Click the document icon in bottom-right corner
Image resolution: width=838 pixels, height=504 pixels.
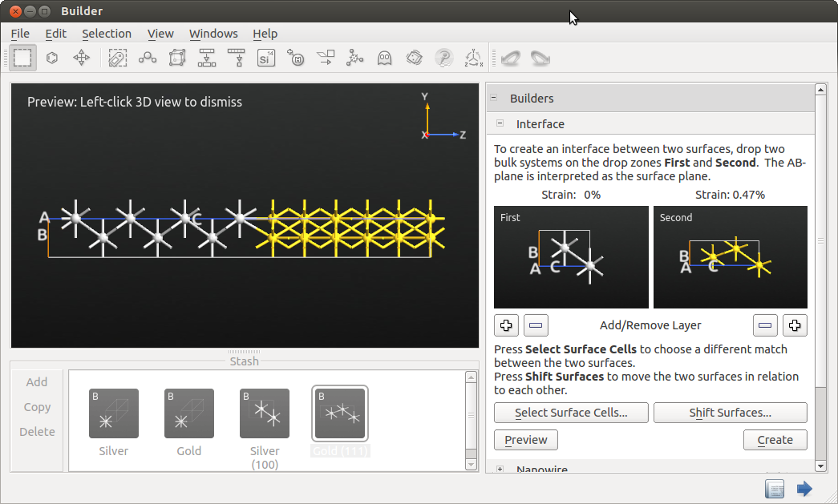[775, 489]
